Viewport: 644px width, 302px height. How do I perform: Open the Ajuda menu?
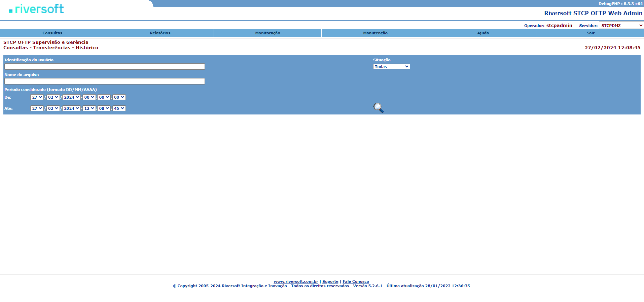point(483,33)
